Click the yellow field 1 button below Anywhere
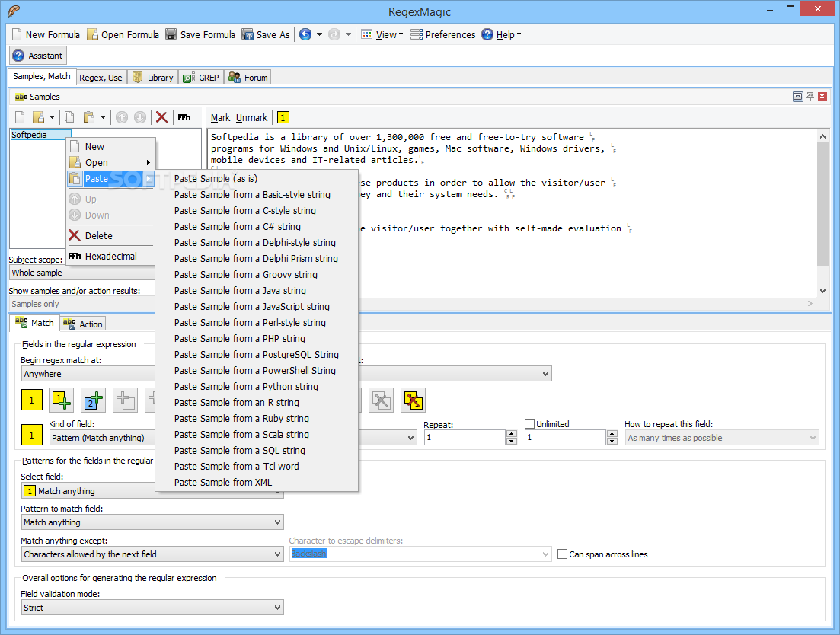Image resolution: width=840 pixels, height=635 pixels. click(x=32, y=400)
